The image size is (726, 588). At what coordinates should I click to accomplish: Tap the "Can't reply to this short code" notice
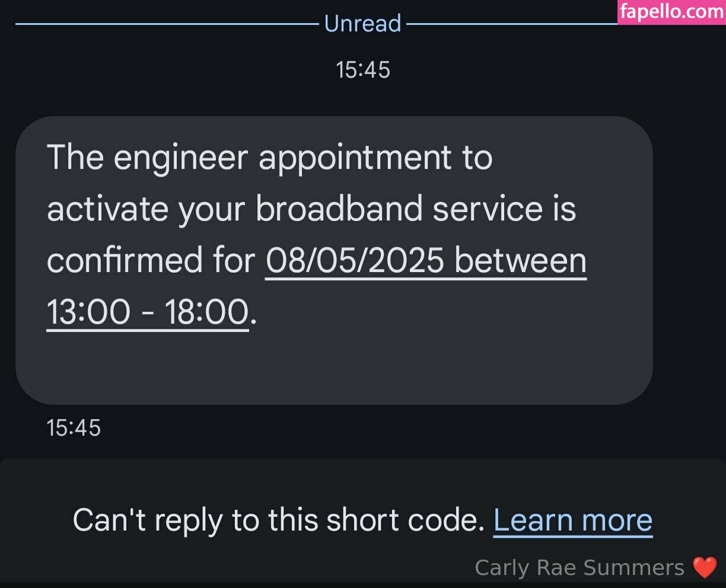(279, 520)
